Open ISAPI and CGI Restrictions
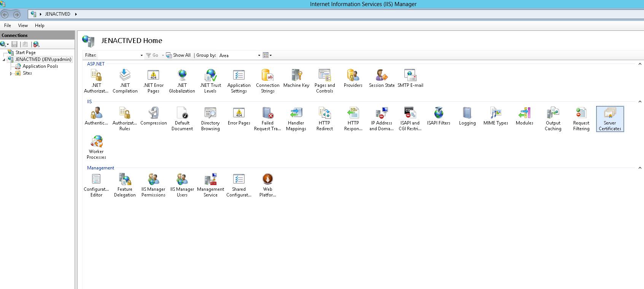Screen dimensions: 644x289 coord(410,118)
